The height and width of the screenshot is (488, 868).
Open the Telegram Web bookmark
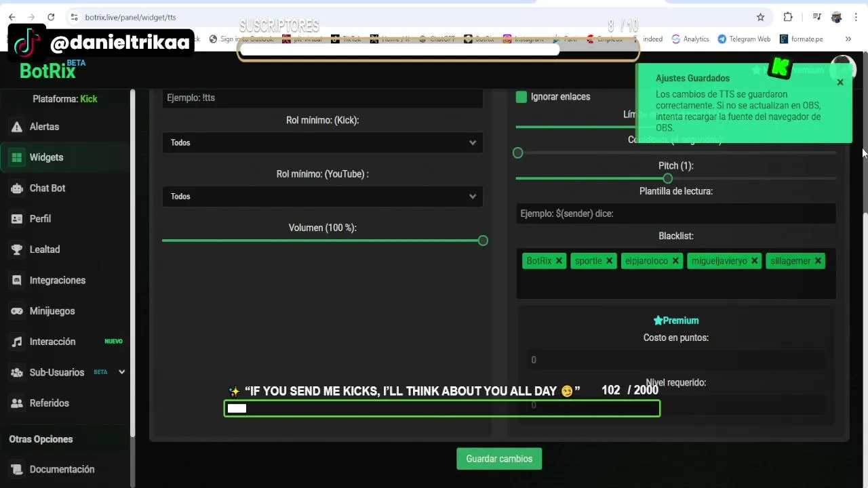click(x=744, y=39)
